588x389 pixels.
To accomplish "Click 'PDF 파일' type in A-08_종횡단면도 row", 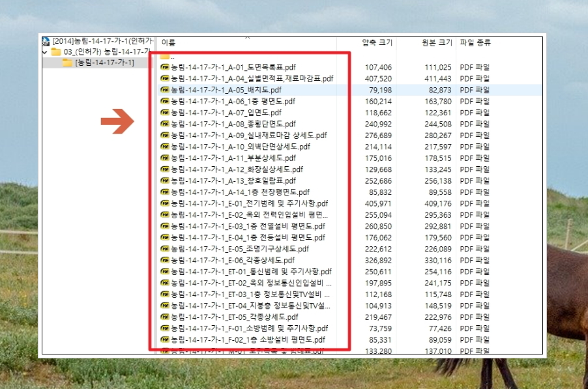I will pyautogui.click(x=475, y=124).
